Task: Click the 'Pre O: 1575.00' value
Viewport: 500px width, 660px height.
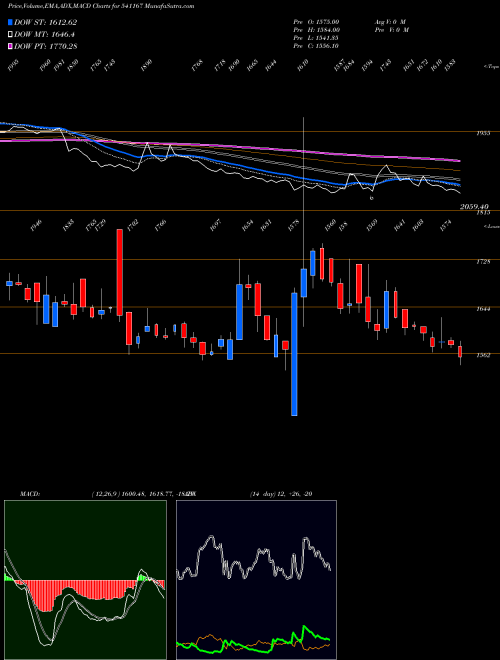Action: [x=317, y=21]
